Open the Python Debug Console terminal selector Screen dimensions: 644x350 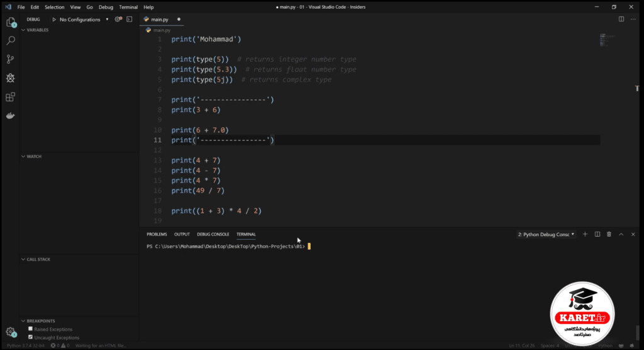pyautogui.click(x=546, y=234)
